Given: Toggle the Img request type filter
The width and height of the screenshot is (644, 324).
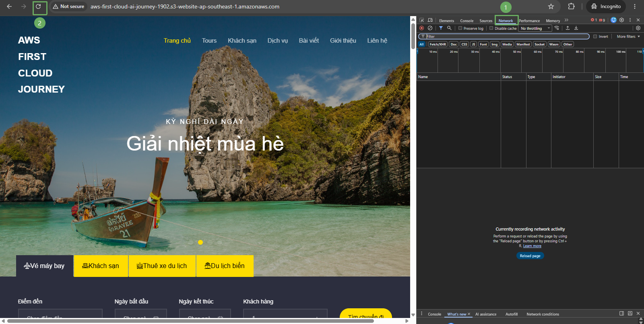Looking at the screenshot, I should pyautogui.click(x=494, y=44).
